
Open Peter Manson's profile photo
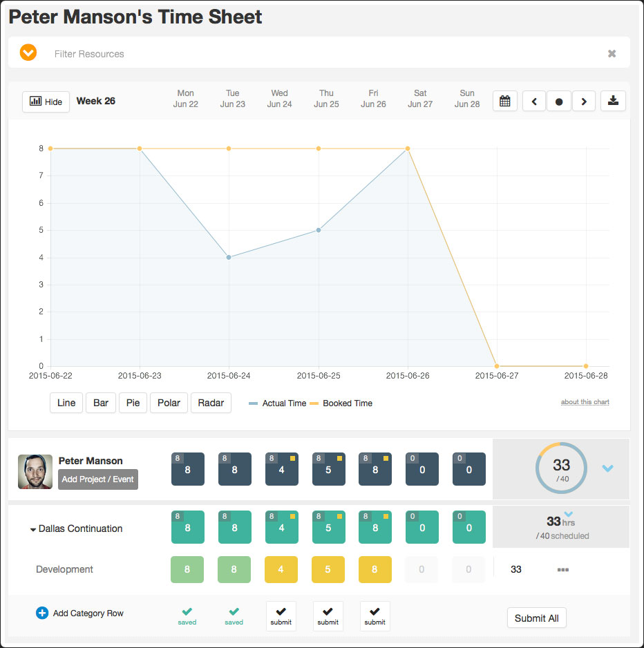pyautogui.click(x=35, y=472)
